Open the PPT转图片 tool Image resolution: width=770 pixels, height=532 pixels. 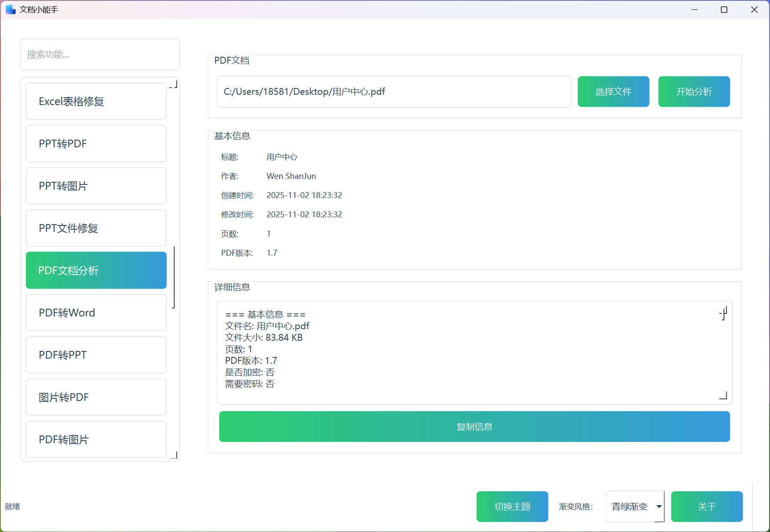click(x=96, y=186)
